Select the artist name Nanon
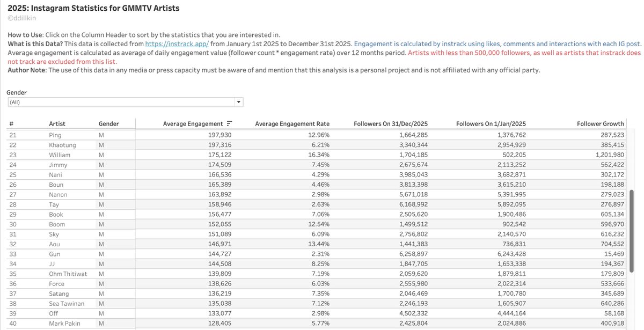The height and width of the screenshot is (330, 644). (x=58, y=194)
